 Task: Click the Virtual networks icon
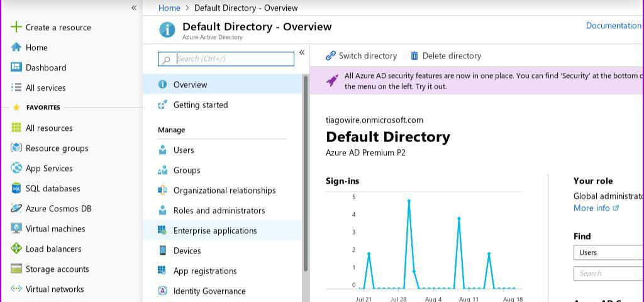16,288
